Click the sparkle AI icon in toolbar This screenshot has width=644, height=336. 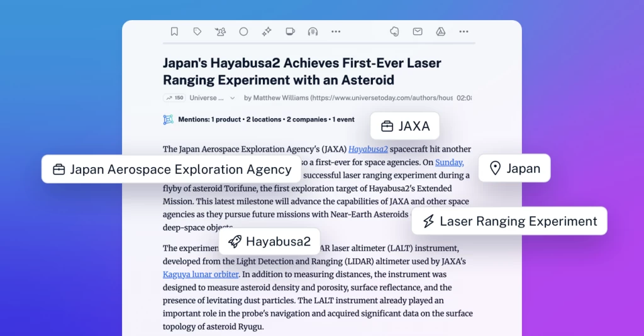[x=267, y=31]
